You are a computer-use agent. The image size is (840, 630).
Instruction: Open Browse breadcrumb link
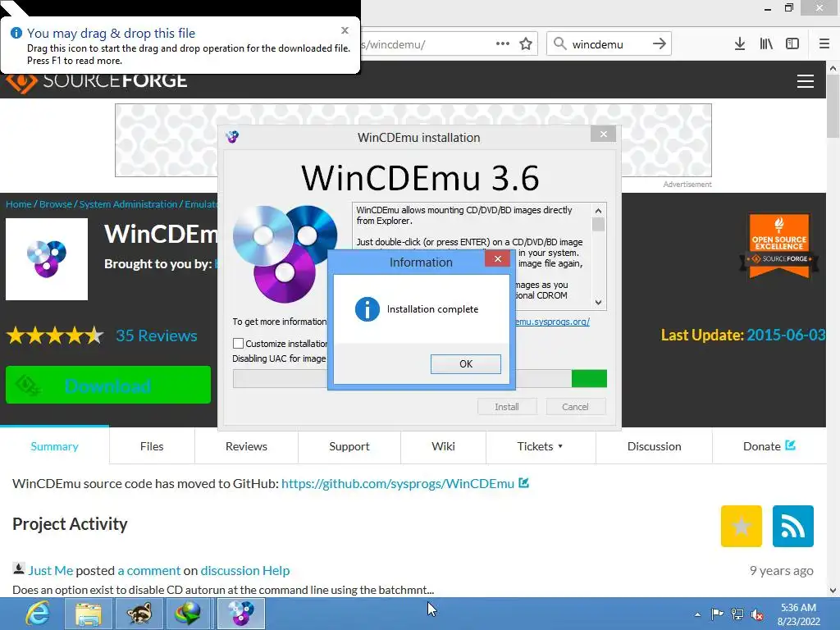(x=56, y=204)
